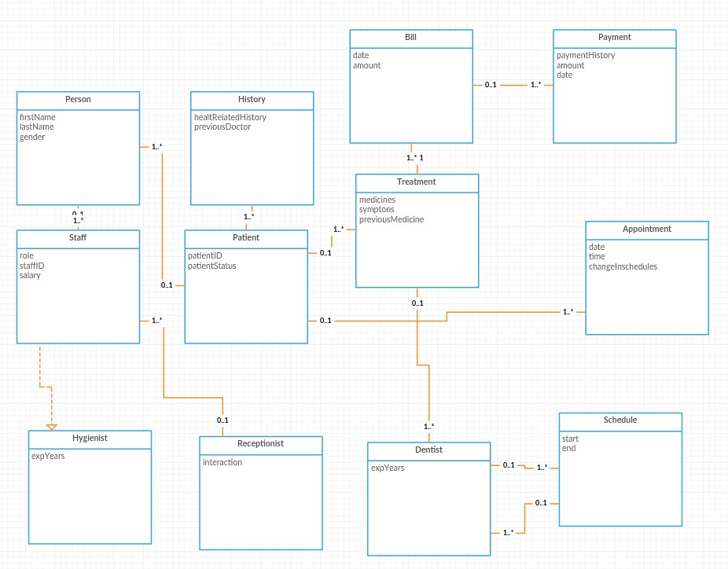
Task: Click the Bill class header
Action: coord(410,37)
